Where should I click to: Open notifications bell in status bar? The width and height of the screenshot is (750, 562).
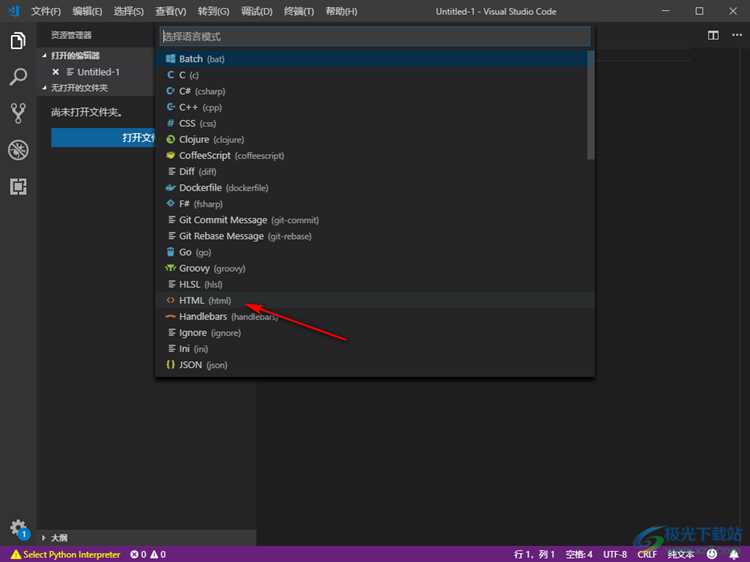coord(734,554)
